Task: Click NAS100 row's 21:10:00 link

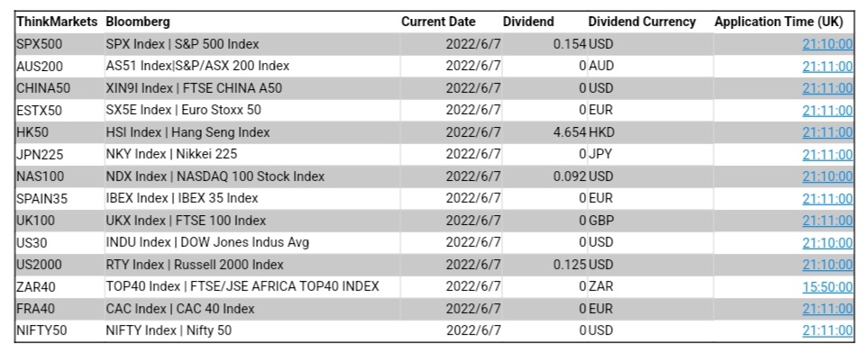Action: click(x=827, y=176)
